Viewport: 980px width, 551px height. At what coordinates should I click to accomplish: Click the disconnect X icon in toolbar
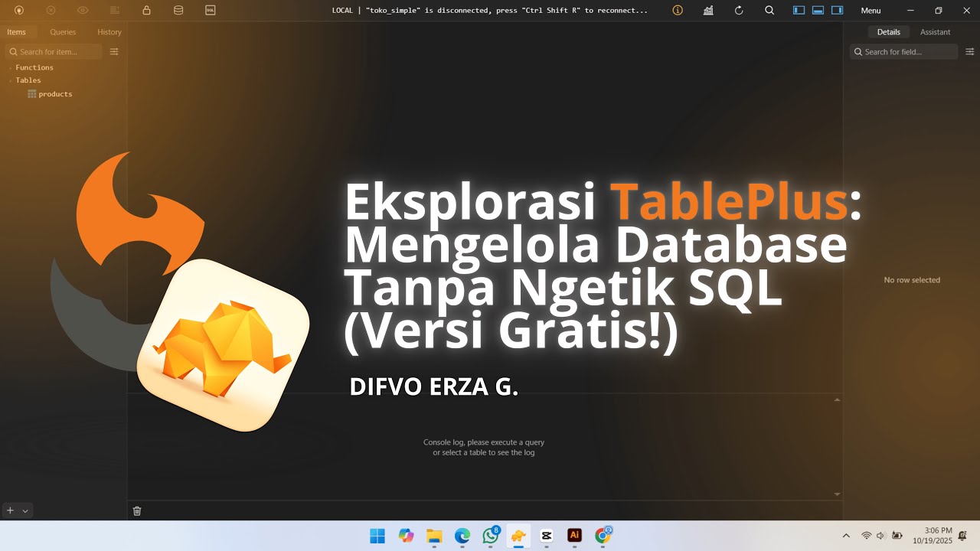pyautogui.click(x=51, y=10)
